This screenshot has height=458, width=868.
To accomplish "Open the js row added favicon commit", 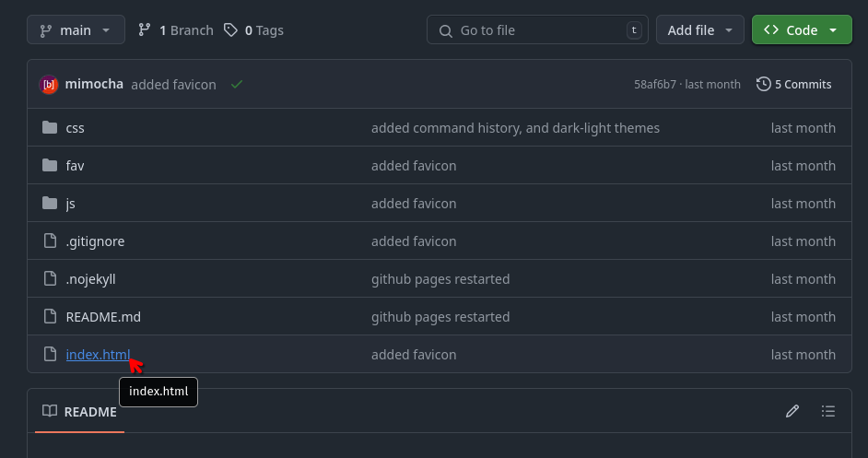I will [x=414, y=204].
